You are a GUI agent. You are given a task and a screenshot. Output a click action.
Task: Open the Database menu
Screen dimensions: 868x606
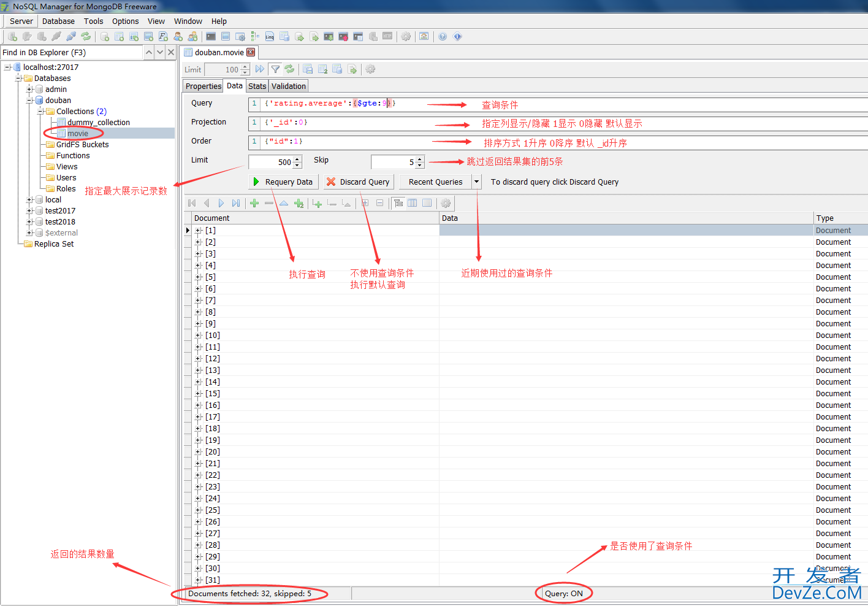58,21
